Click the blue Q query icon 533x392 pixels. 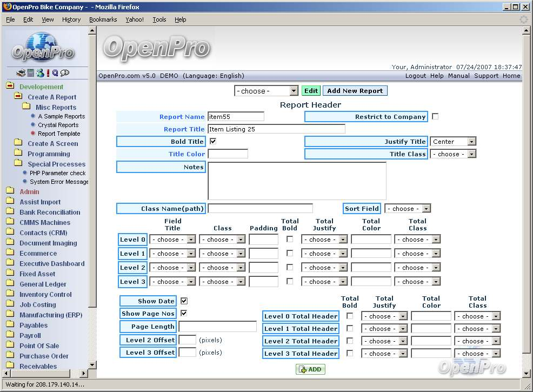pos(55,73)
